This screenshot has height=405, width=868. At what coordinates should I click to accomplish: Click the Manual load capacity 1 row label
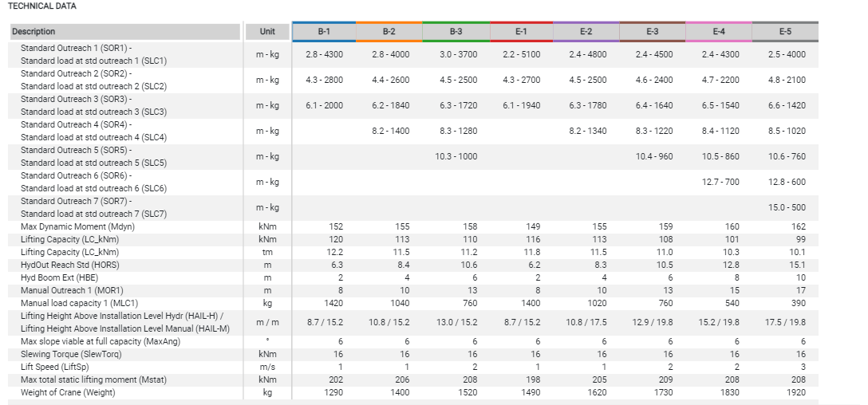click(x=79, y=303)
